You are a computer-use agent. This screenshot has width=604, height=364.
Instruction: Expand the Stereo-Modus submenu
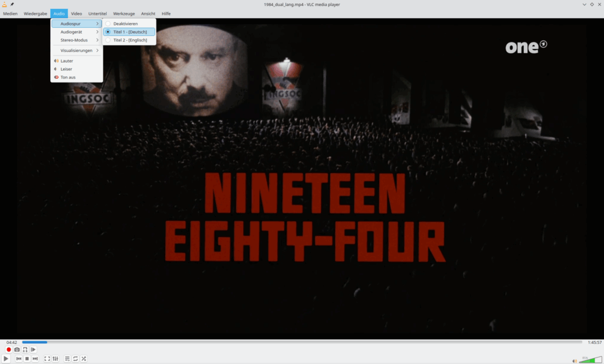coord(77,40)
